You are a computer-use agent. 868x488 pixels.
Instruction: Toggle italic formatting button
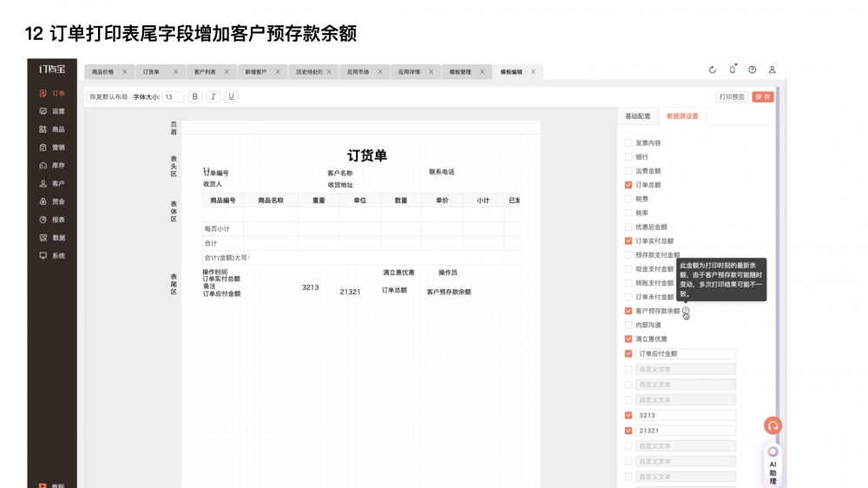click(x=214, y=96)
